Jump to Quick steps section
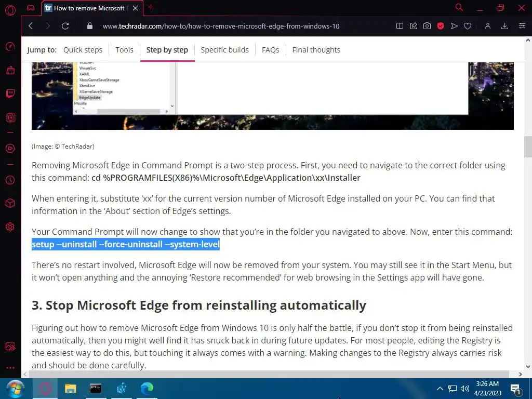The height and width of the screenshot is (399, 532). [83, 50]
